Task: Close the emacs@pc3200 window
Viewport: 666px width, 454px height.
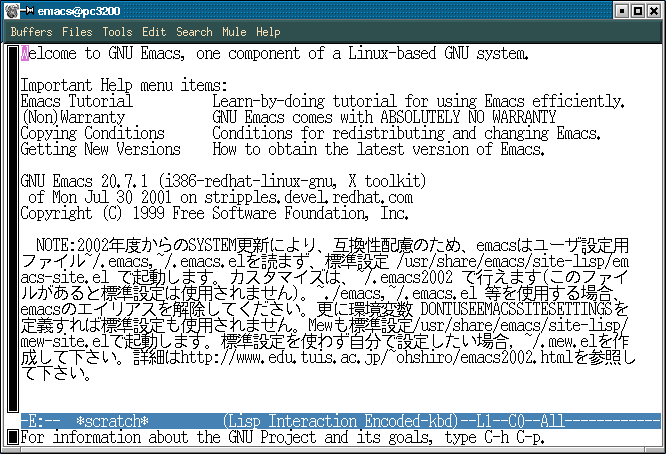Action: [x=654, y=11]
